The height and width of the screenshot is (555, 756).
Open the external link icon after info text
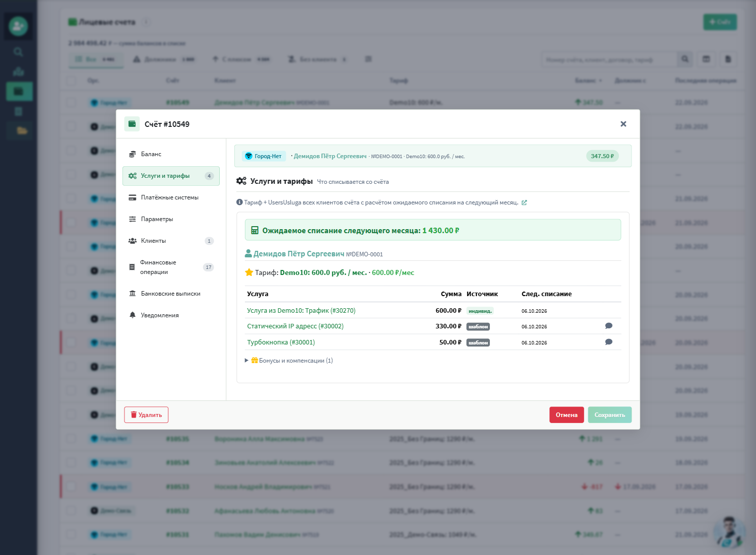[x=524, y=202]
